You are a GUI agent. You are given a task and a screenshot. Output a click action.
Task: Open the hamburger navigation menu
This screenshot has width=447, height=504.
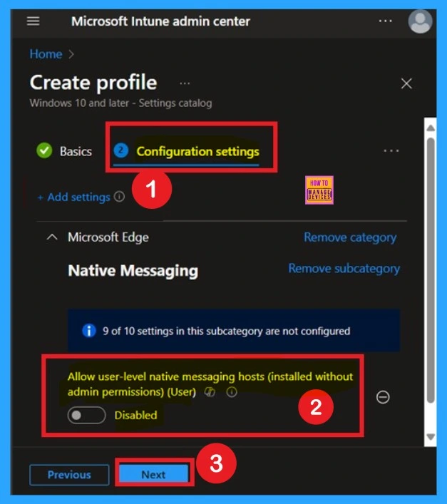point(33,21)
